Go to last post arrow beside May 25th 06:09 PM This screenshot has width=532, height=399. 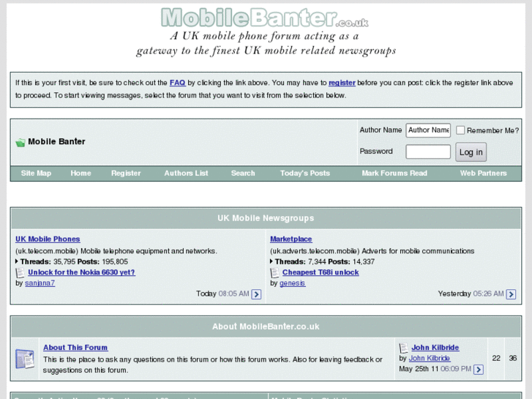(479, 370)
